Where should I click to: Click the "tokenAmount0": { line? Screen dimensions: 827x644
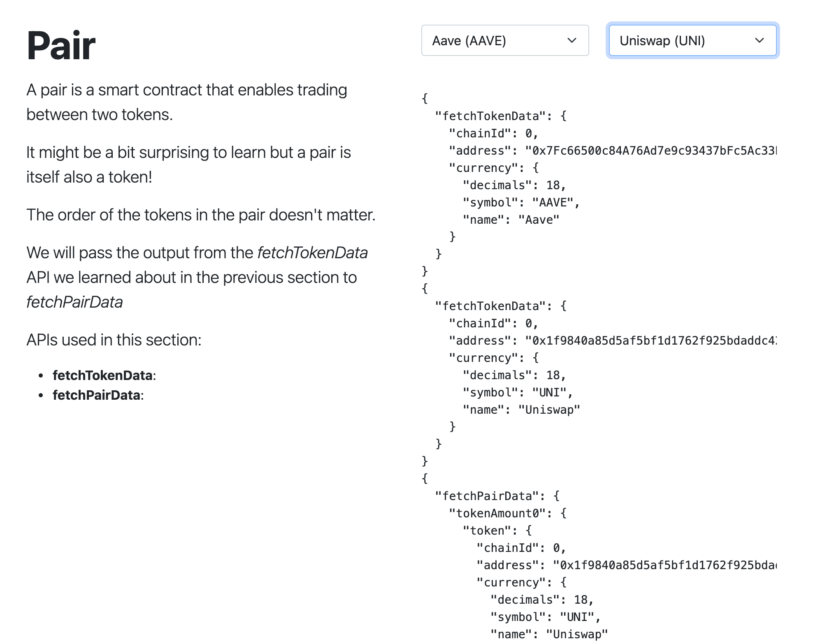[x=508, y=513]
